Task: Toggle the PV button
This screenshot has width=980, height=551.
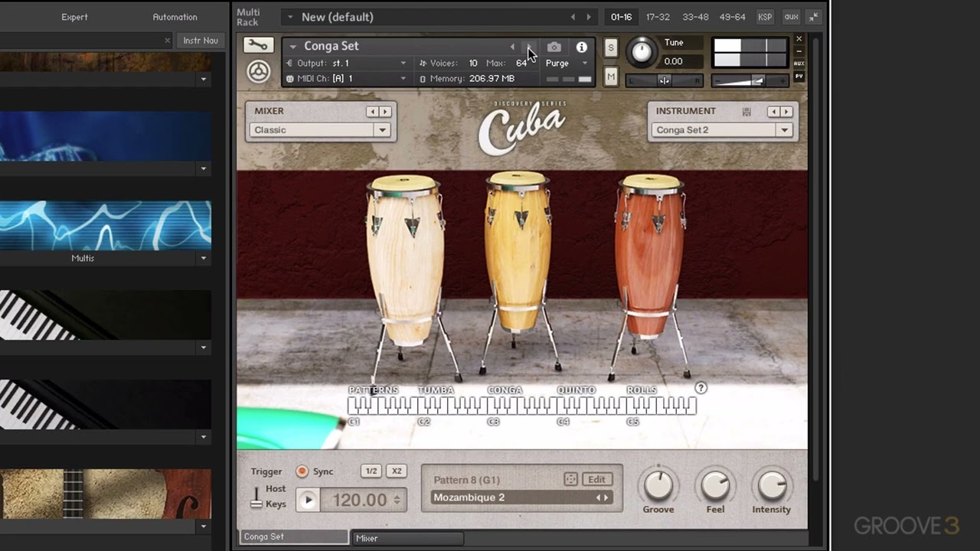Action: (x=799, y=76)
